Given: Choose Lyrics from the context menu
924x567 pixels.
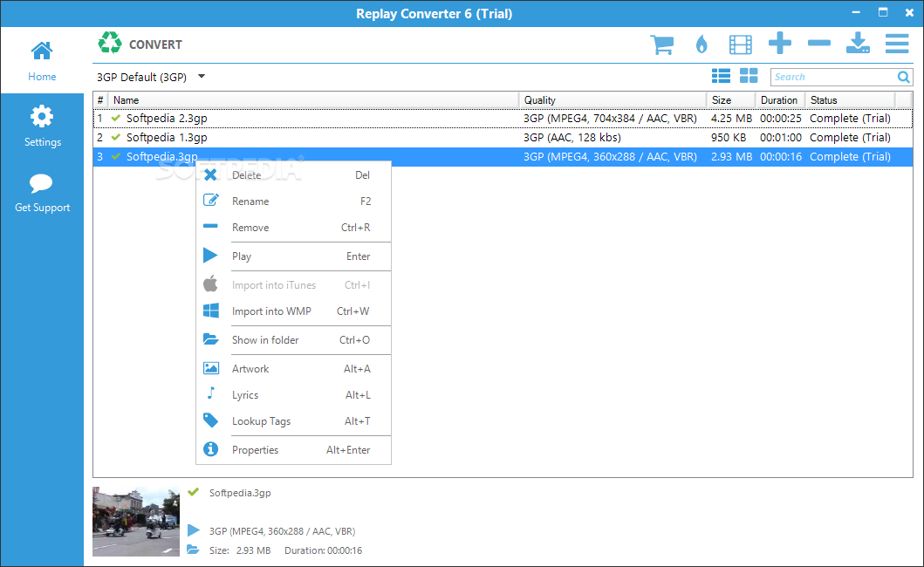Looking at the screenshot, I should [x=293, y=395].
